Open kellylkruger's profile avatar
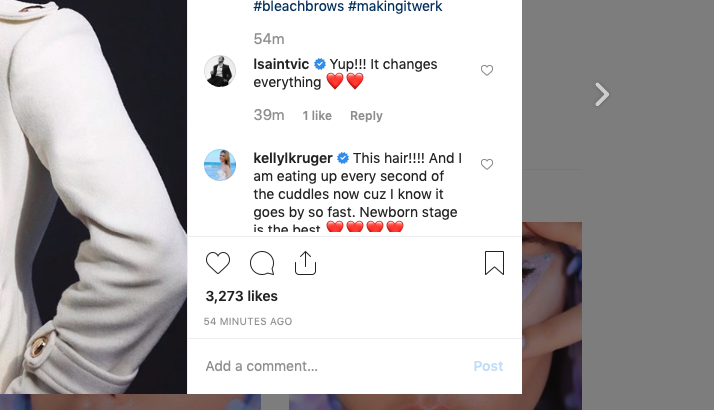714x410 pixels. (220, 164)
